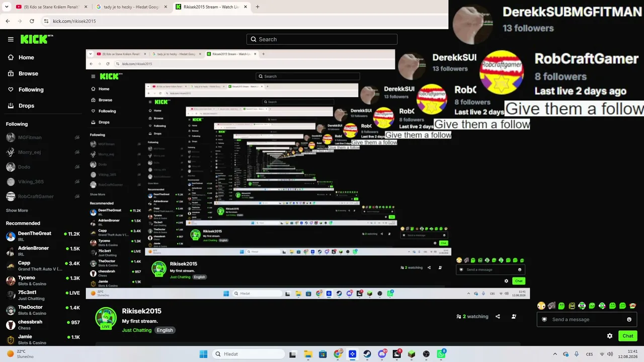Open the taskbar weather widget showing 22°C
Viewport: 644px width, 362px height.
coord(20,354)
